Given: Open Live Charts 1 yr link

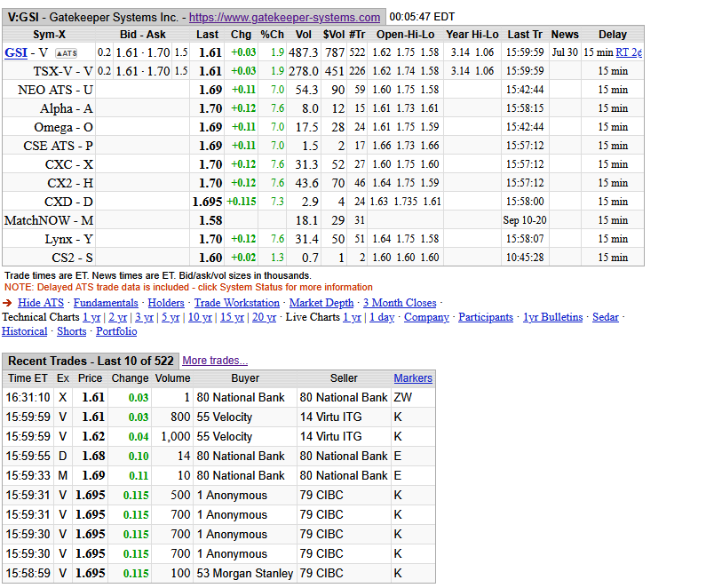Looking at the screenshot, I should 352,317.
